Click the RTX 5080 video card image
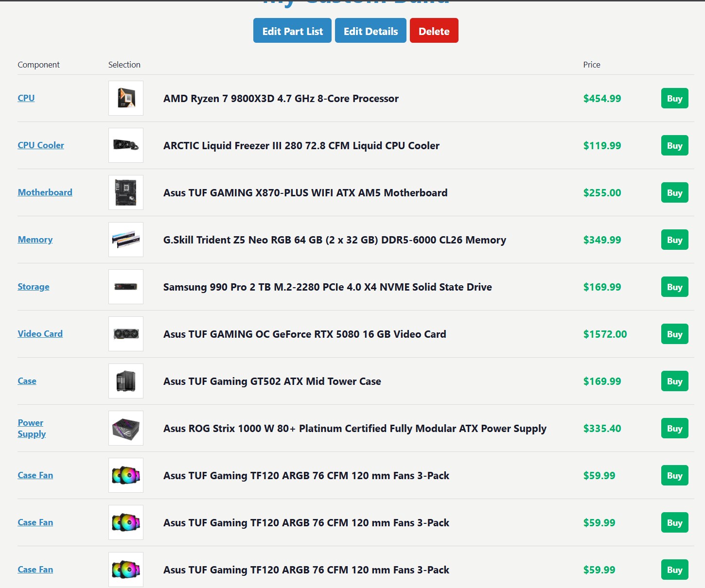 [x=126, y=334]
